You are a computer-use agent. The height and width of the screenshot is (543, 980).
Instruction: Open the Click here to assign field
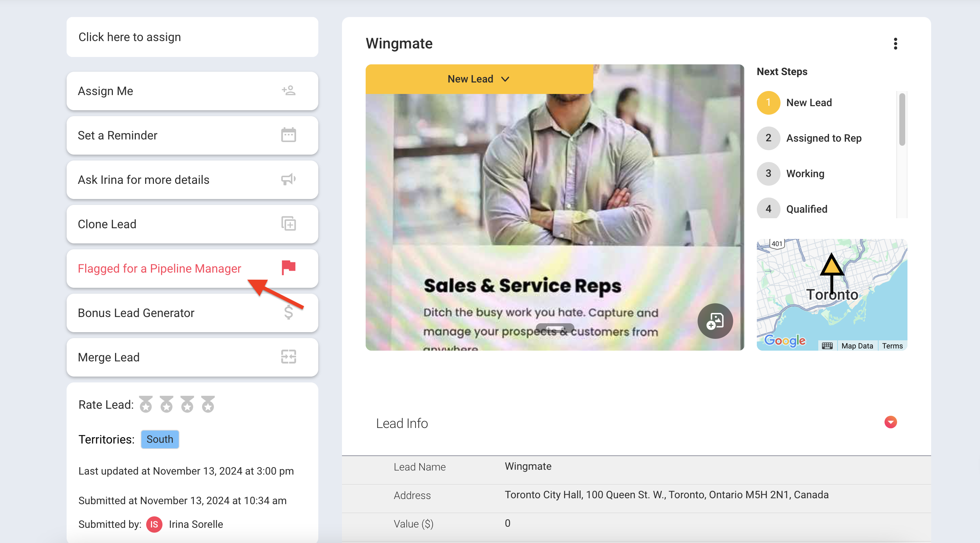[192, 37]
